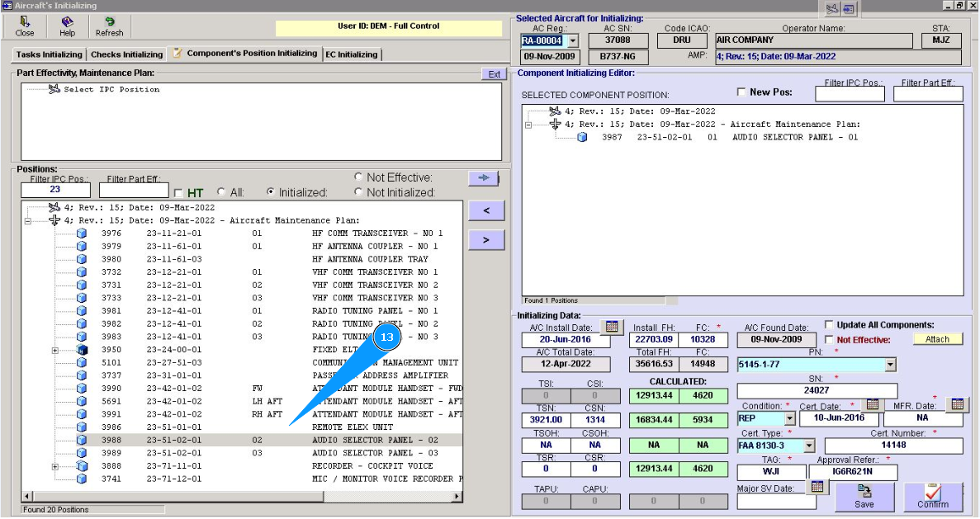Enable the New Pos checkbox

tap(741, 92)
